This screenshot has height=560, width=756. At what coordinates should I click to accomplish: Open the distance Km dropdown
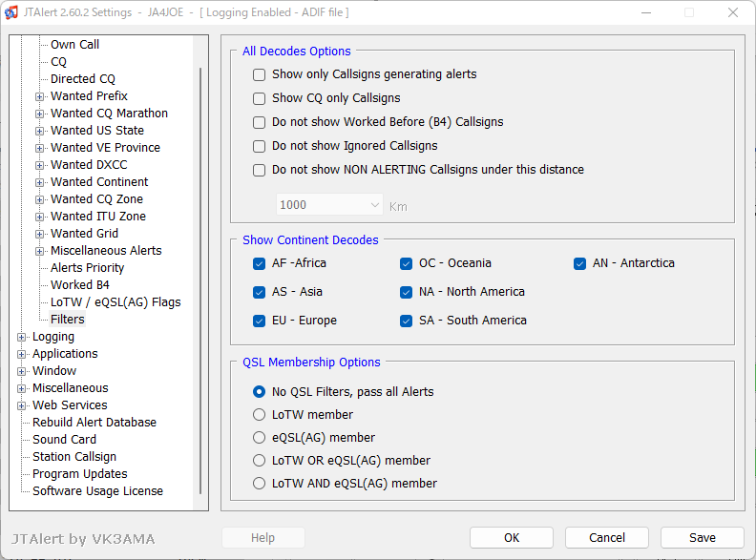click(329, 205)
